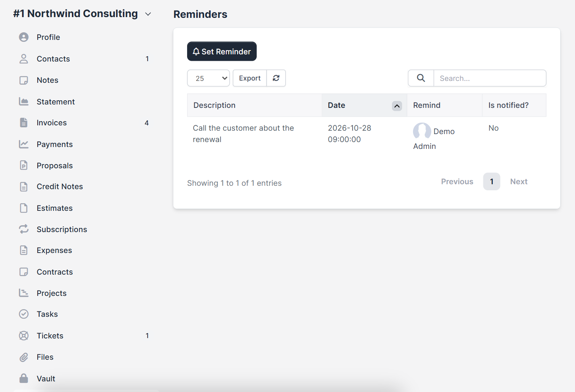Click the Profile user-circle icon
The height and width of the screenshot is (392, 575).
tap(24, 37)
